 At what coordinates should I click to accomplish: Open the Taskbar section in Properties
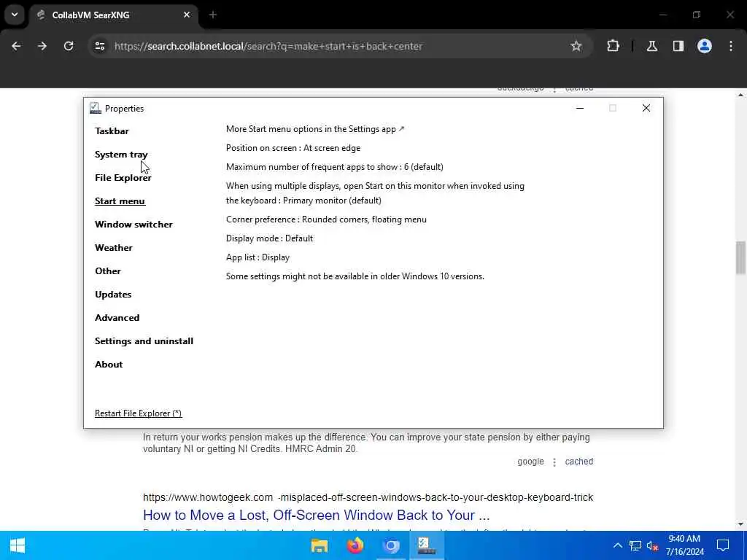[x=112, y=131]
